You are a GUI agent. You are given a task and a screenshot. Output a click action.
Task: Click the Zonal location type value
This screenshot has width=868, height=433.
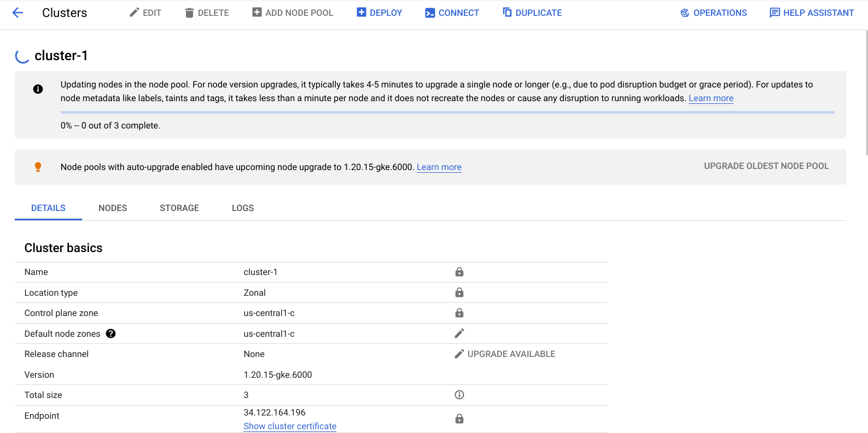(x=255, y=293)
